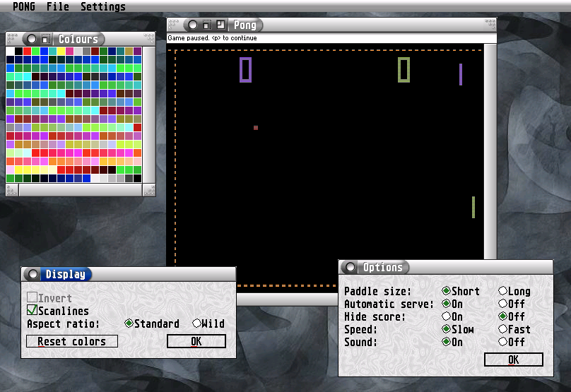Pick the white swatch at palette's top-left

pyautogui.click(x=10, y=51)
